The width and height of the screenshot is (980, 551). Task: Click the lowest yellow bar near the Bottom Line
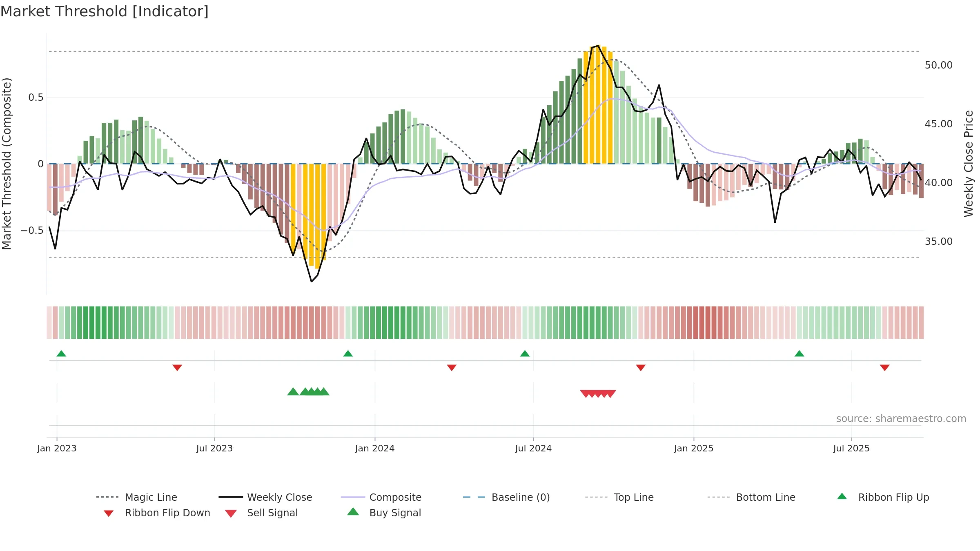317,216
